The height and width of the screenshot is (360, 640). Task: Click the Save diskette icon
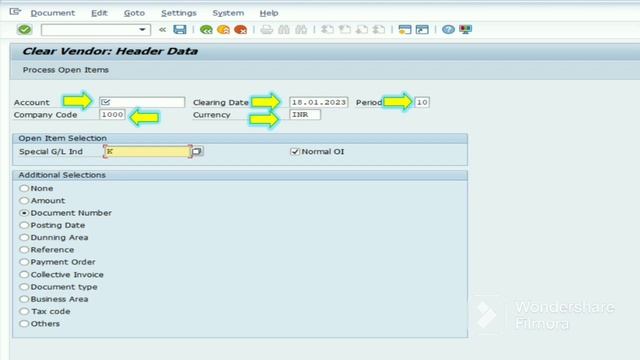pyautogui.click(x=180, y=29)
